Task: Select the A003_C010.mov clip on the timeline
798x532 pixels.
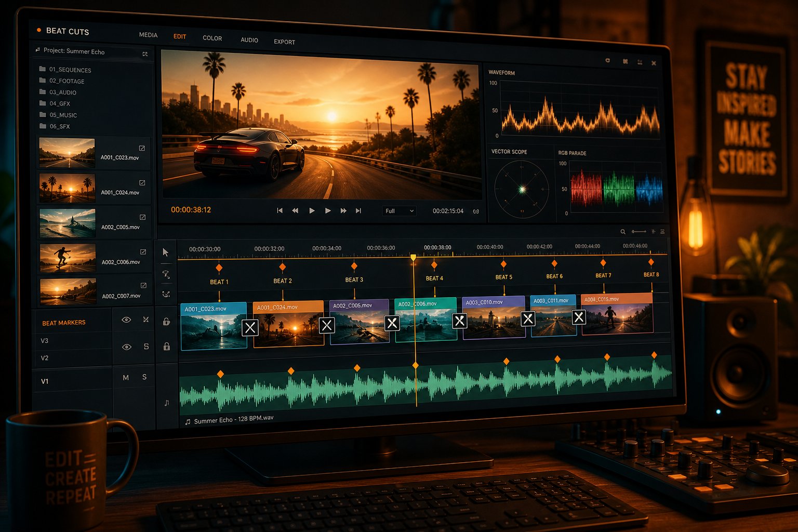Action: point(494,317)
